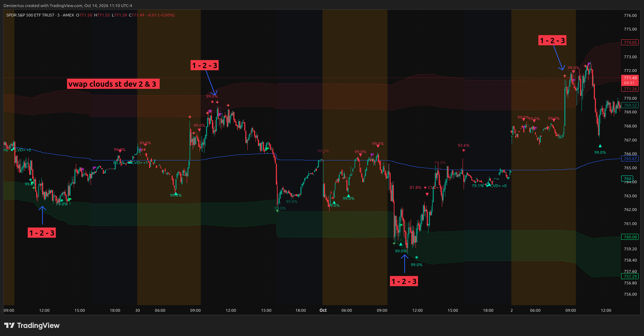Click the TradingView logo

click(x=32, y=325)
